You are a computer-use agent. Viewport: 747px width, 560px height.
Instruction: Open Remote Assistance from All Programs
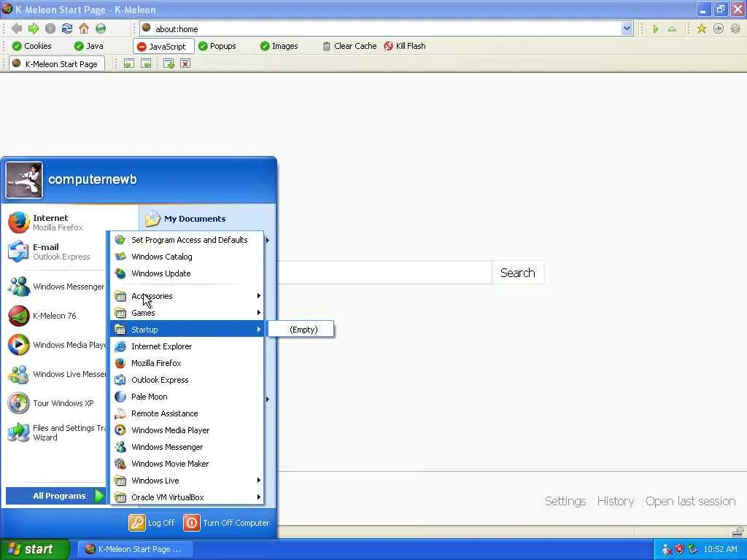187,413
